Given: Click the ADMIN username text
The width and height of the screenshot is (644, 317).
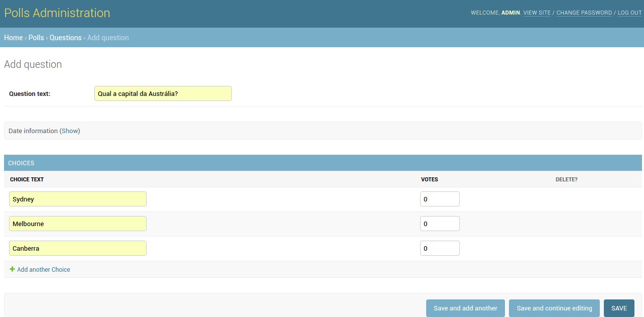Looking at the screenshot, I should (510, 13).
